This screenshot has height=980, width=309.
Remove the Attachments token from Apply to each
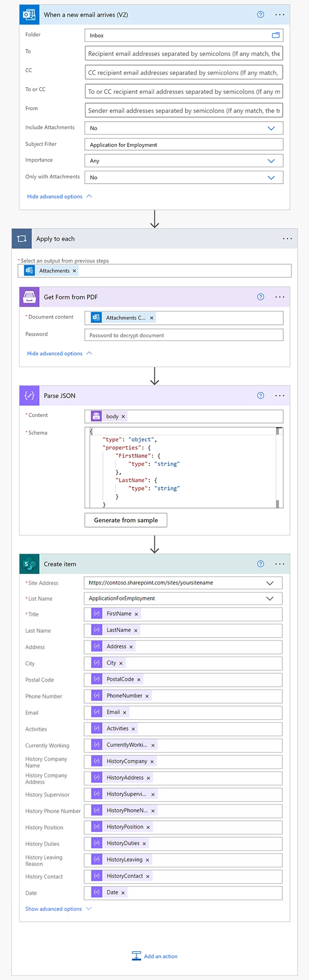click(74, 271)
